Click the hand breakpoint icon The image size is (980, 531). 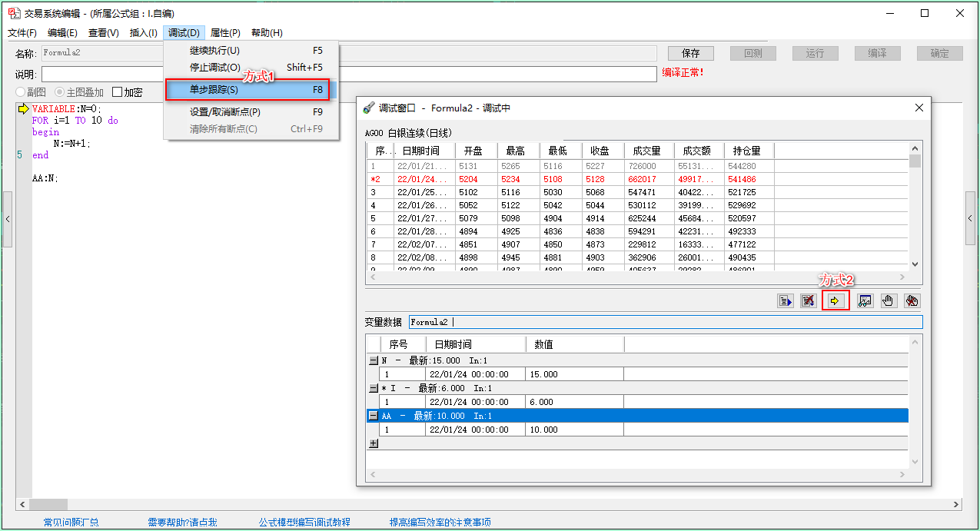[889, 301]
